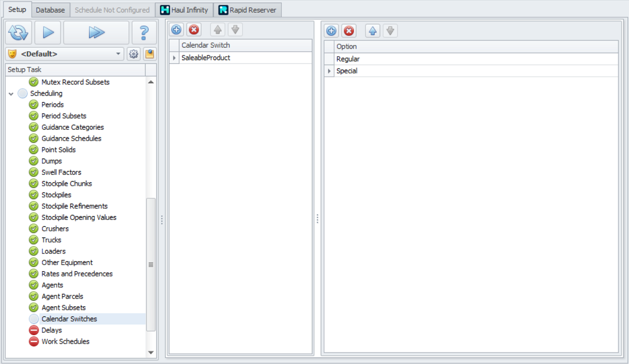Delete the selected Option with red X

[x=349, y=31]
